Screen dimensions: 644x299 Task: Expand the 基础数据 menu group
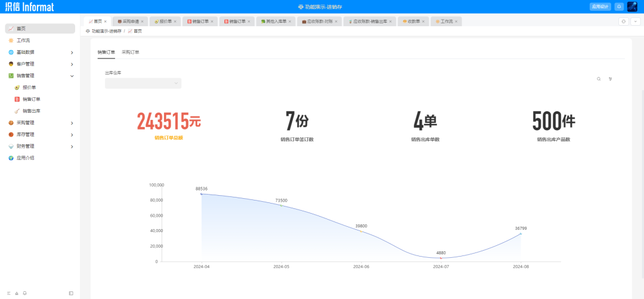click(40, 53)
